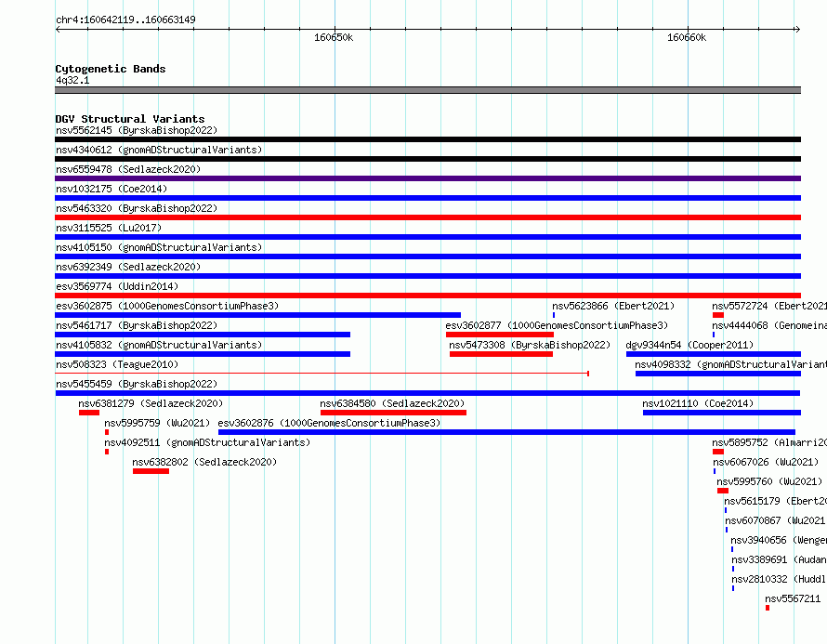Screen dimensions: 827x644
Task: Click the red nsv5473308 feature bar
Action: tap(501, 354)
